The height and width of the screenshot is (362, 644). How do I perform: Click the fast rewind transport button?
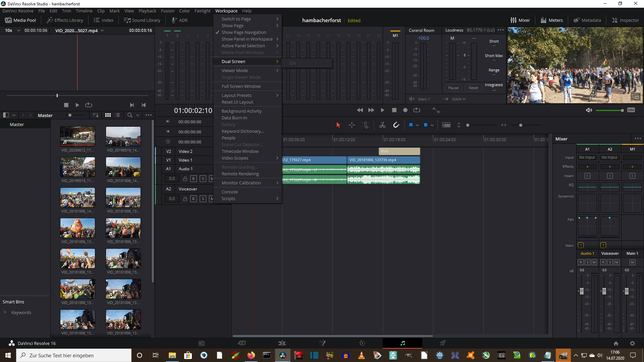360,110
